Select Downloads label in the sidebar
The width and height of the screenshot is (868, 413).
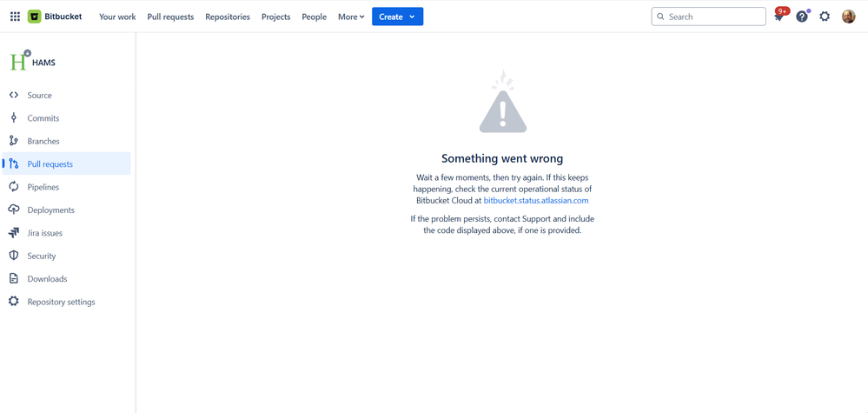tap(47, 278)
